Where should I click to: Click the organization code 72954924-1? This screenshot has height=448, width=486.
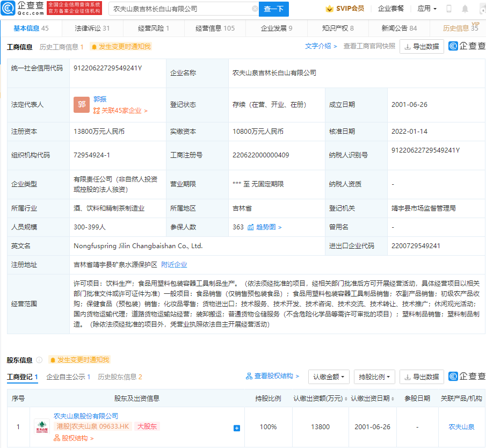(x=91, y=155)
